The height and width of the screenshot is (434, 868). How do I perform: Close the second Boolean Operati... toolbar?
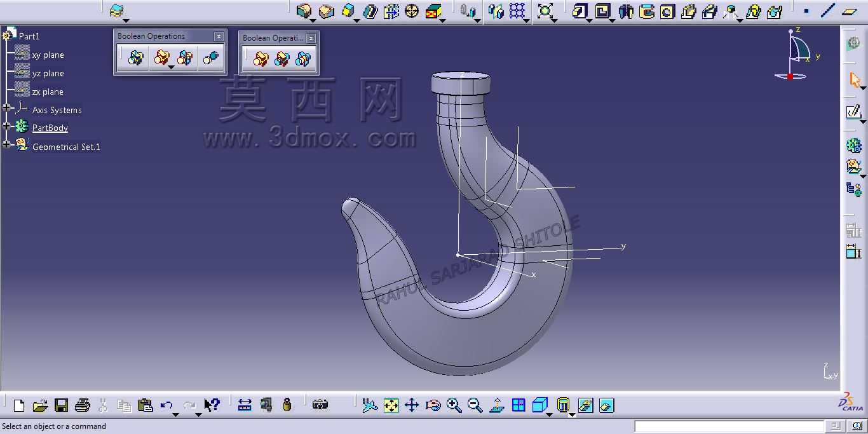click(x=311, y=38)
